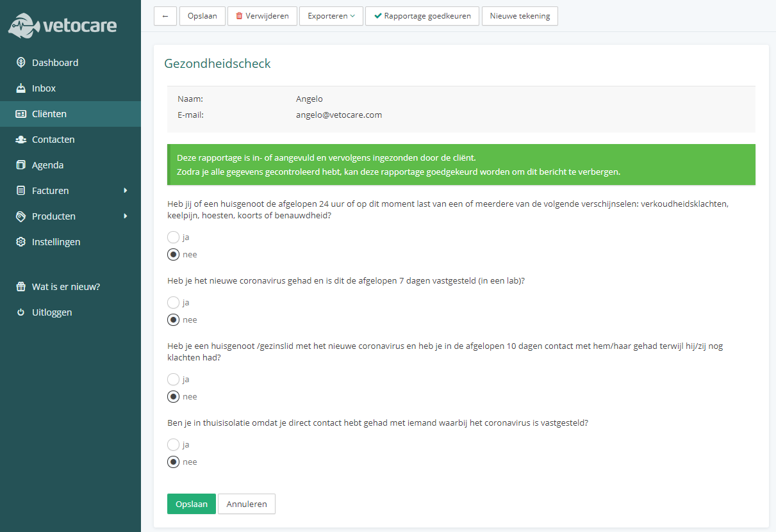Expand the Facturen submenu arrow

point(126,191)
